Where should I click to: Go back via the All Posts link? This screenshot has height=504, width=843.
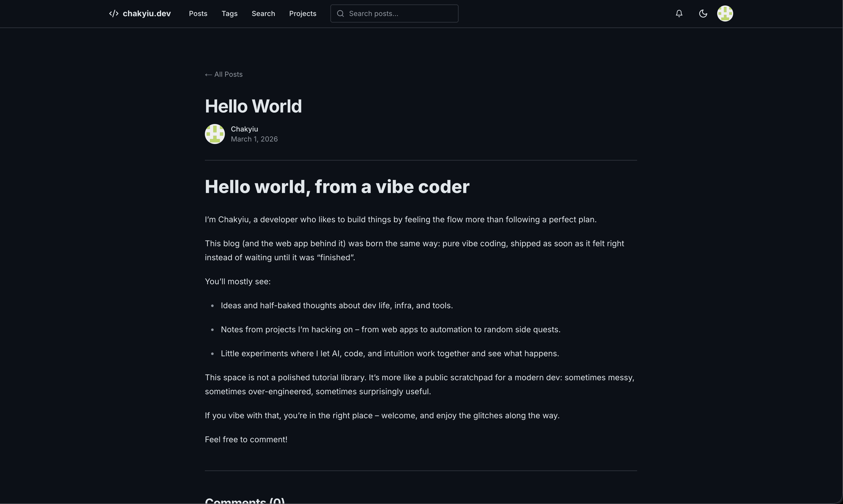tap(224, 74)
